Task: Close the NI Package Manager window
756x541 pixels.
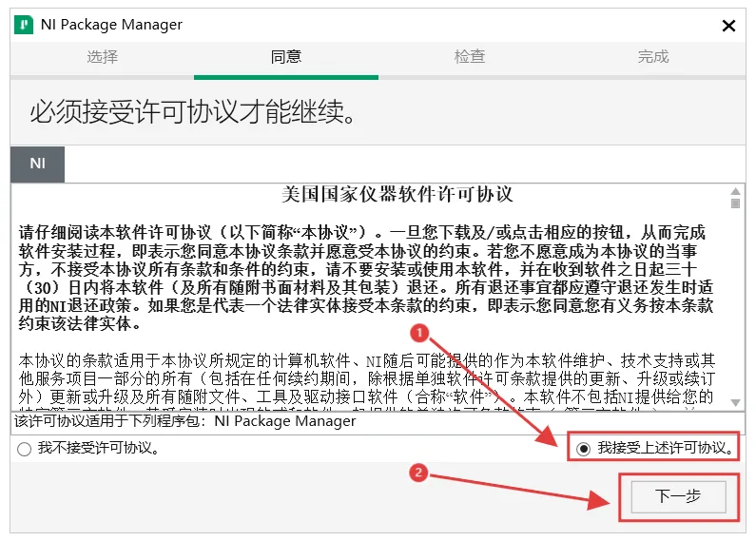Action: [728, 26]
